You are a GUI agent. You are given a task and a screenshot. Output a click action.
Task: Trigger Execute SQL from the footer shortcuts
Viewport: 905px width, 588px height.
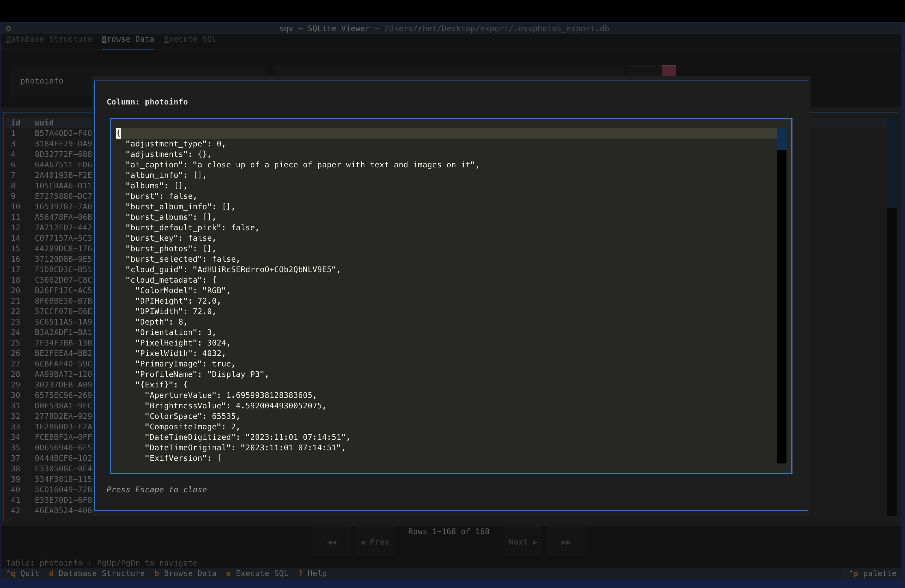(x=257, y=573)
